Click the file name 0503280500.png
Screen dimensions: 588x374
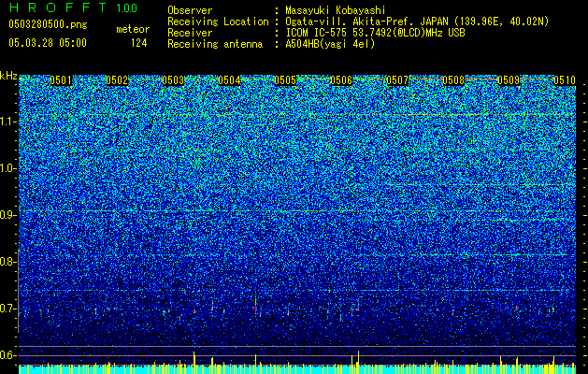click(x=48, y=24)
